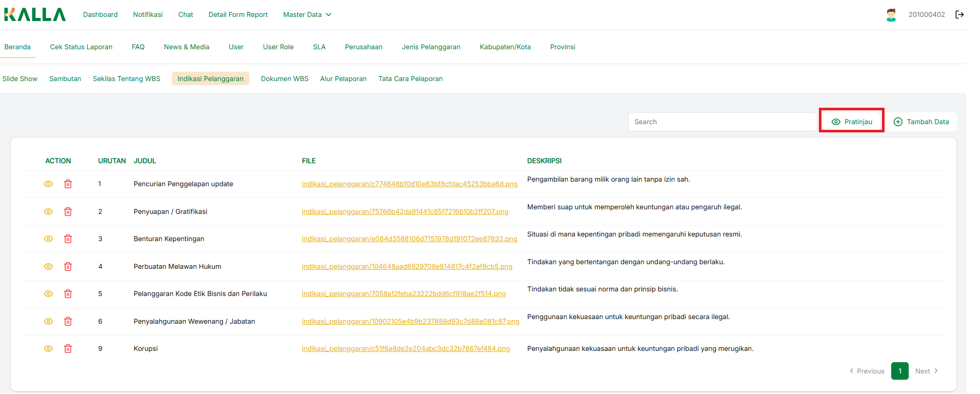Go to Next pagination page

pyautogui.click(x=926, y=371)
